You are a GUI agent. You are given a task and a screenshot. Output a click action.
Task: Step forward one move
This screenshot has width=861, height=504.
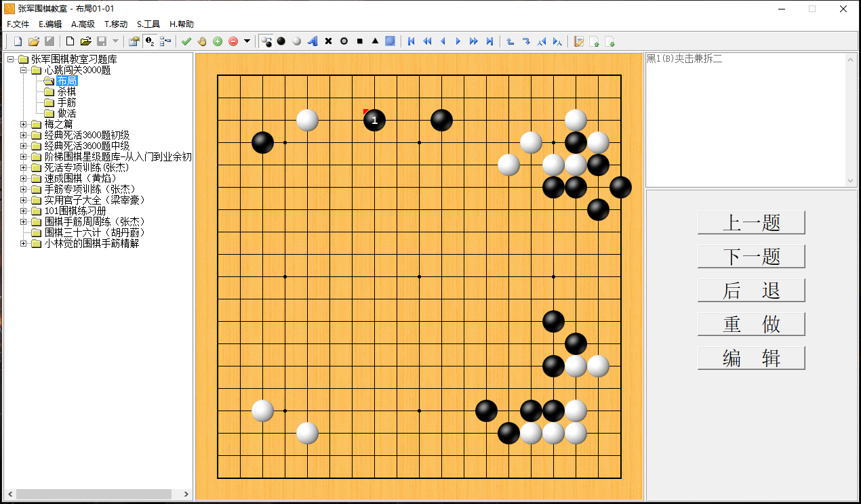[458, 41]
